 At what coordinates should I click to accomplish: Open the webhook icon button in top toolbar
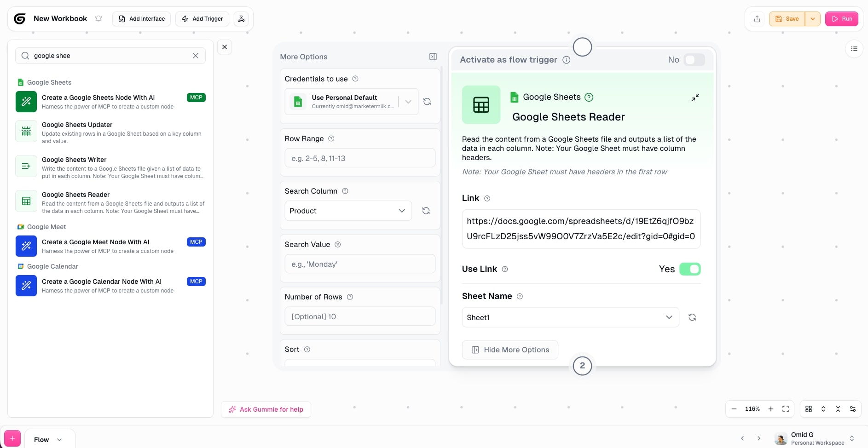241,19
